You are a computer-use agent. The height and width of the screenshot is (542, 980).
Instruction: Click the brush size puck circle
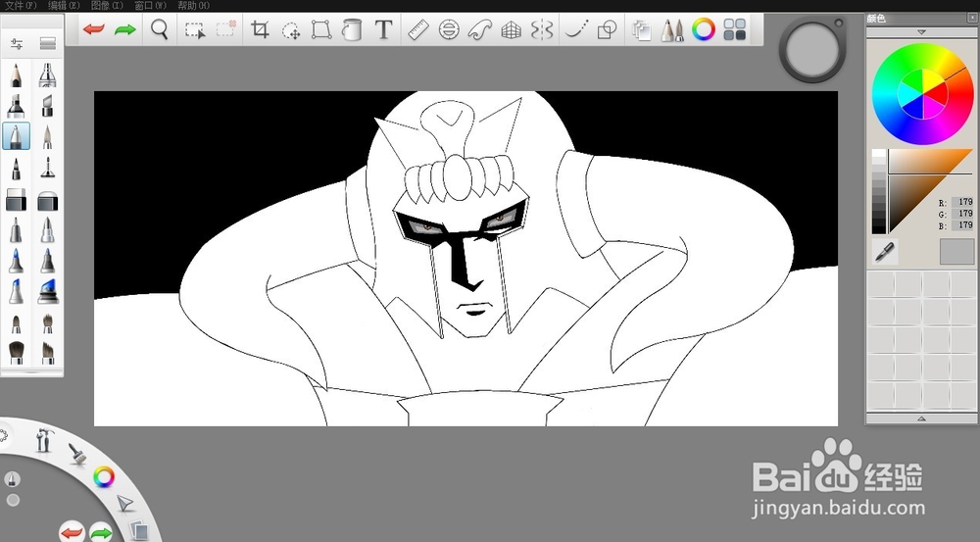tap(812, 51)
